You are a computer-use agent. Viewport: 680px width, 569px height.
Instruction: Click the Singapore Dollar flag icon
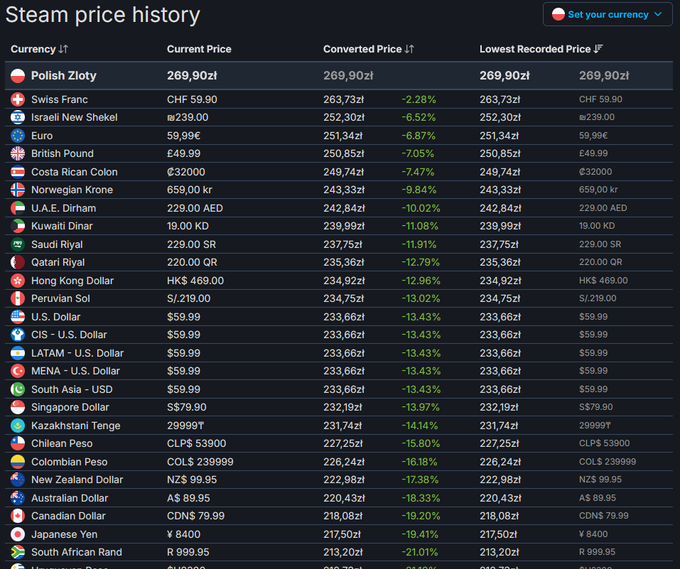click(18, 407)
